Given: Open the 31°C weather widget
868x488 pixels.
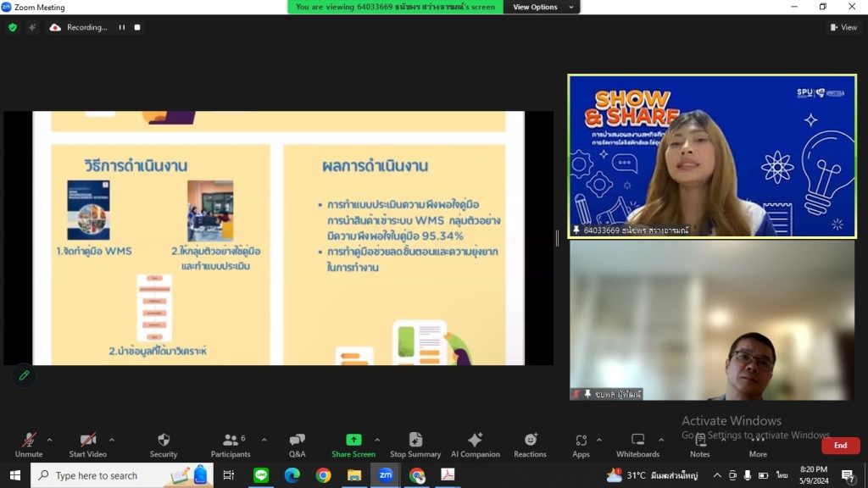Looking at the screenshot, I should [x=652, y=475].
